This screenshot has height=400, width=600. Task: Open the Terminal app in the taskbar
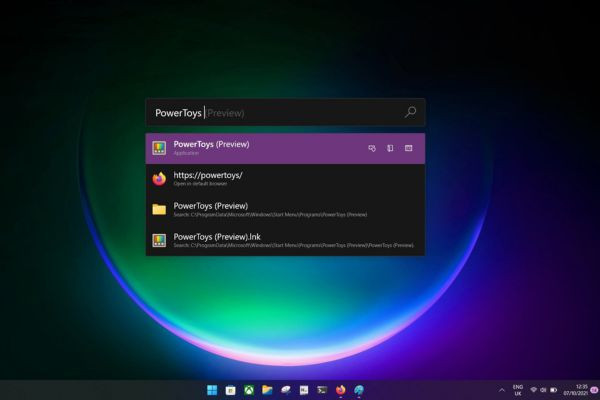[322, 390]
